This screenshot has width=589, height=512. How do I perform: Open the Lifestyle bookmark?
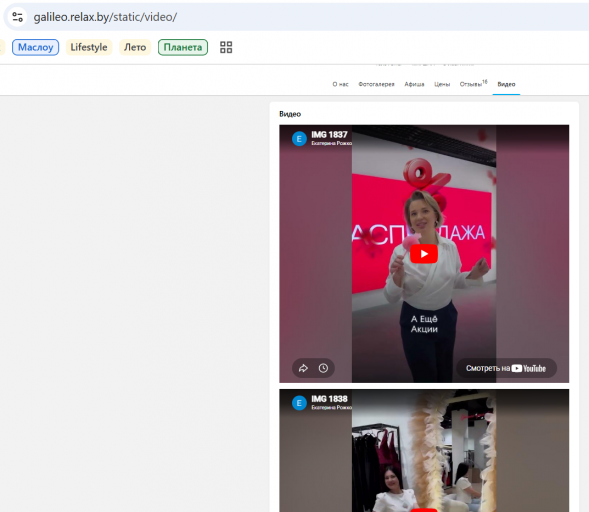[89, 47]
